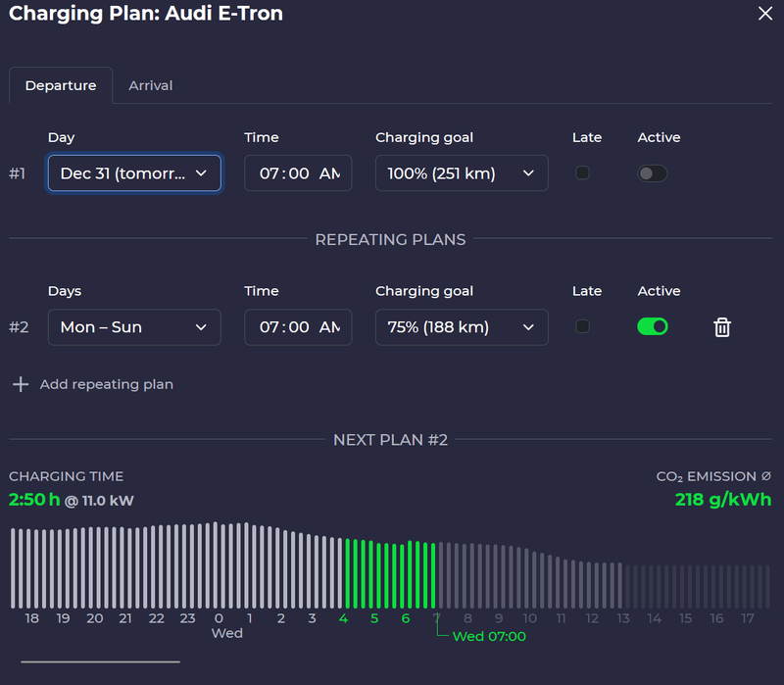Click the Wed 07:00 departure marker
Viewport: 784px width, 685px height.
pyautogui.click(x=489, y=636)
